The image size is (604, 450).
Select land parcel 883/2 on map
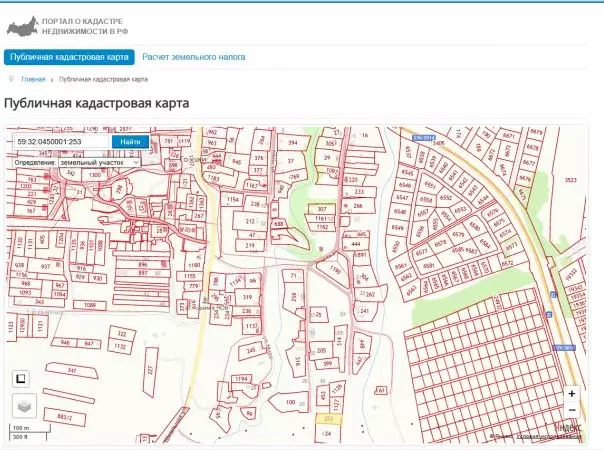click(64, 417)
